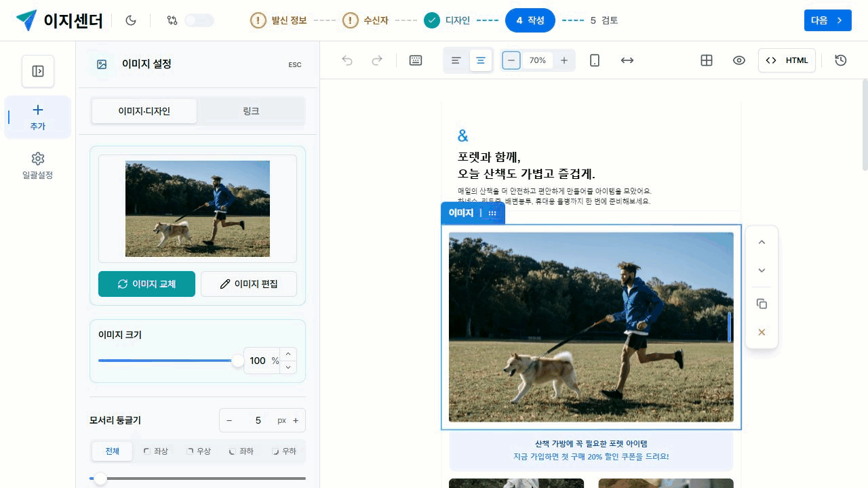Zoom in with plus button
Viewport: 868px width, 488px height.
[564, 60]
